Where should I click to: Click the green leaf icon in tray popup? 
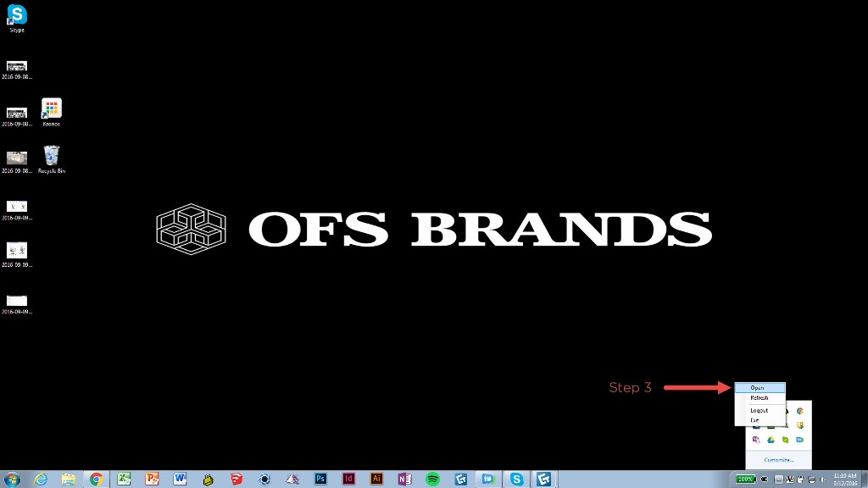pyautogui.click(x=785, y=440)
